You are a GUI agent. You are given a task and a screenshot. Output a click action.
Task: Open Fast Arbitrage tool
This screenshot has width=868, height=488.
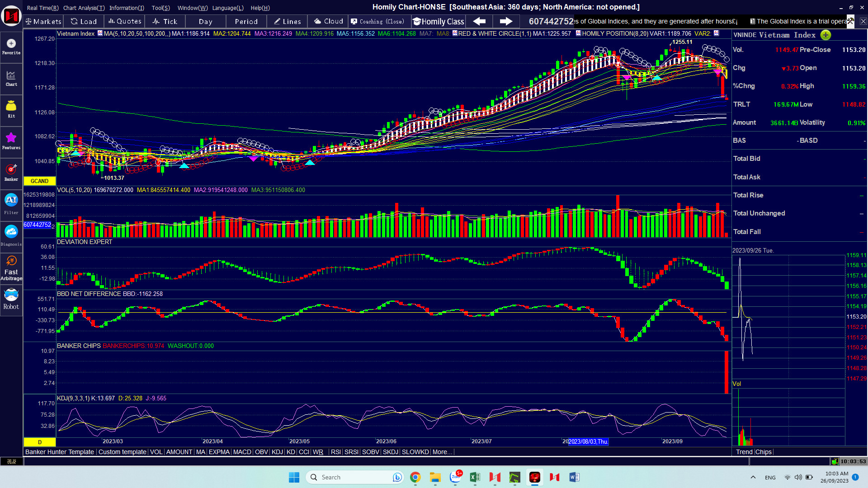[x=11, y=267]
